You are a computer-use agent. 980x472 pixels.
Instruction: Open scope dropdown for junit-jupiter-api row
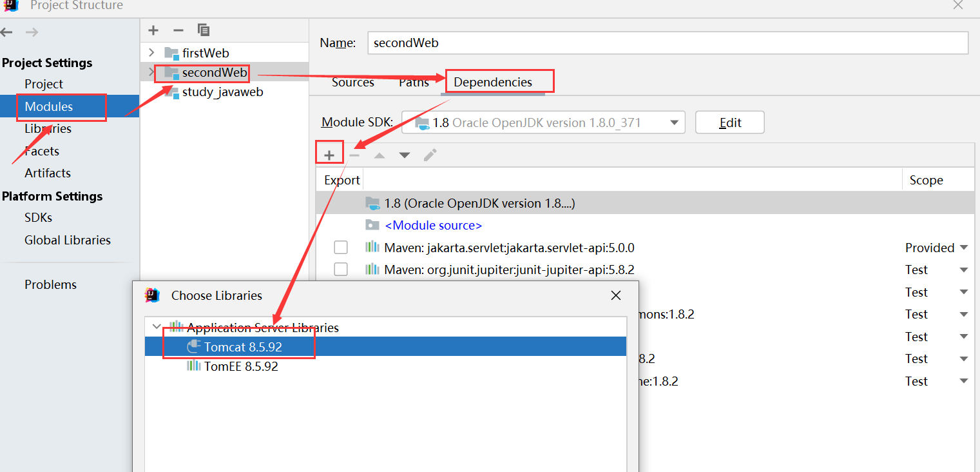coord(964,270)
